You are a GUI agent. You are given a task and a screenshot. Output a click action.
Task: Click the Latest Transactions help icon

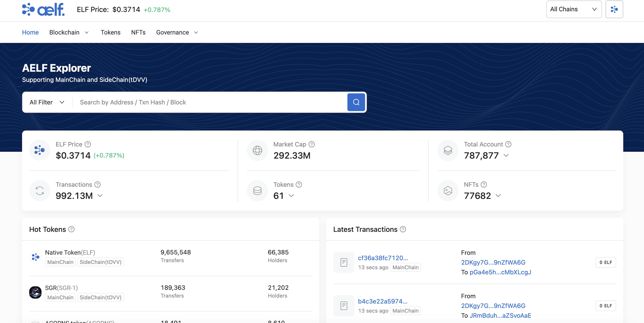[403, 229]
